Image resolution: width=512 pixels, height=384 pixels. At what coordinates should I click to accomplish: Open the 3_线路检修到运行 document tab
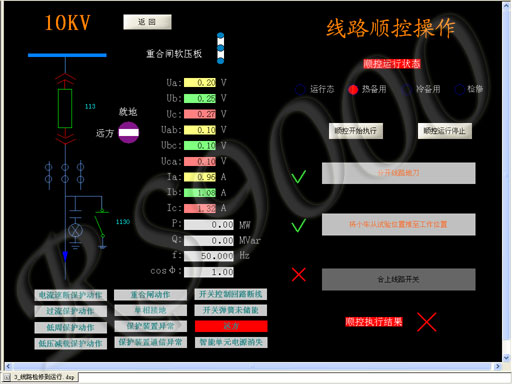41,377
